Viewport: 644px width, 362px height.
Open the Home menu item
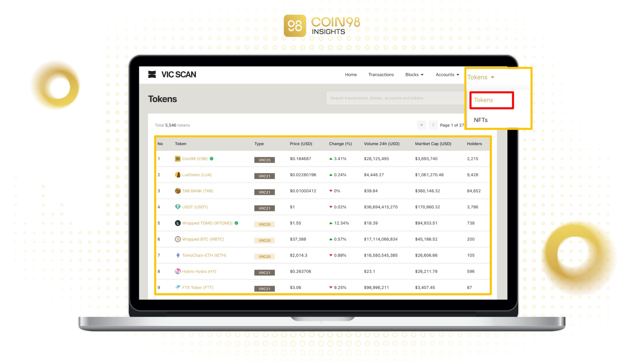click(x=351, y=75)
